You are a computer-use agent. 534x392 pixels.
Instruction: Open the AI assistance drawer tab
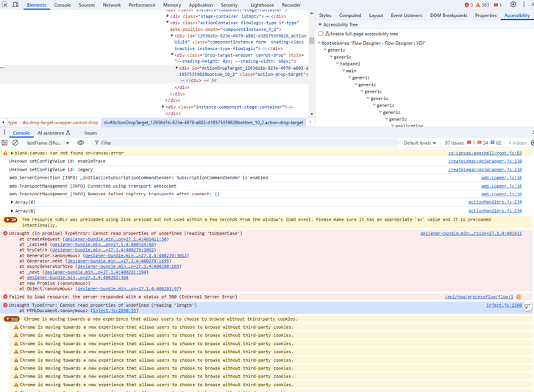54,133
